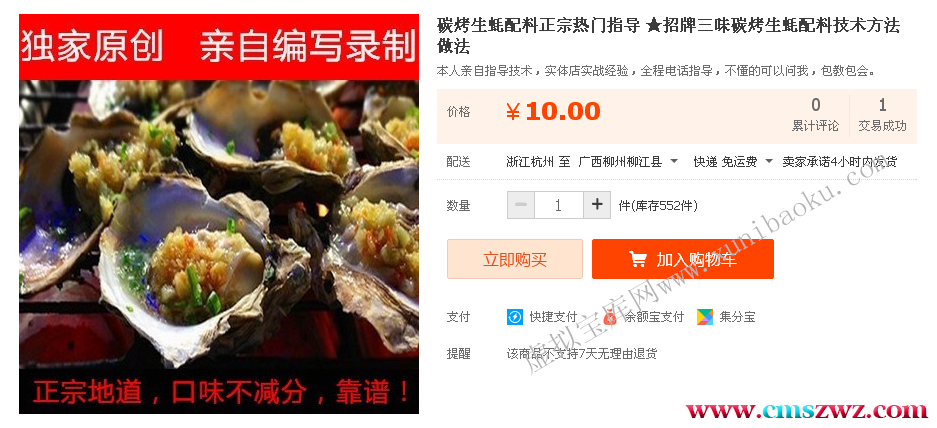
Task: Click the minus quantity button
Action: pyautogui.click(x=521, y=205)
